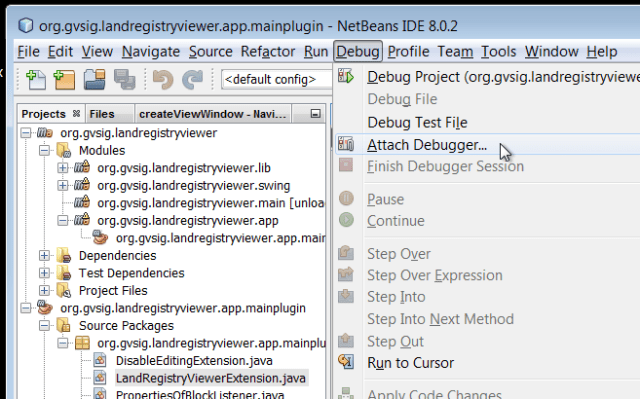Click the New Project toolbar icon
This screenshot has height=399, width=640.
click(x=64, y=79)
